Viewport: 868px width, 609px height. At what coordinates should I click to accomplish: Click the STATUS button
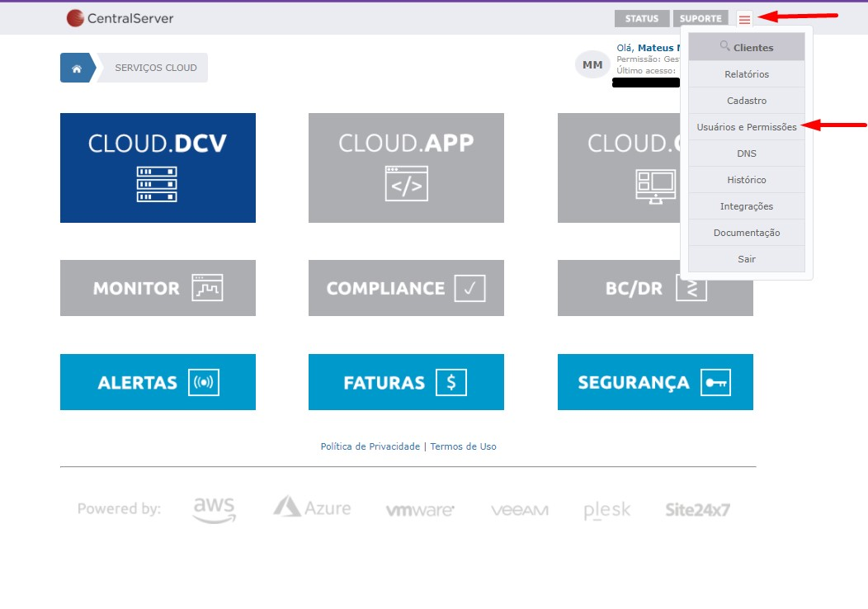point(641,19)
